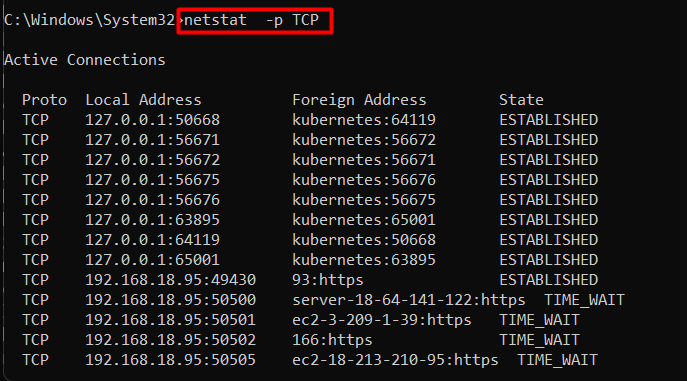
Task: Click foreign address 166:https
Action: point(332,340)
